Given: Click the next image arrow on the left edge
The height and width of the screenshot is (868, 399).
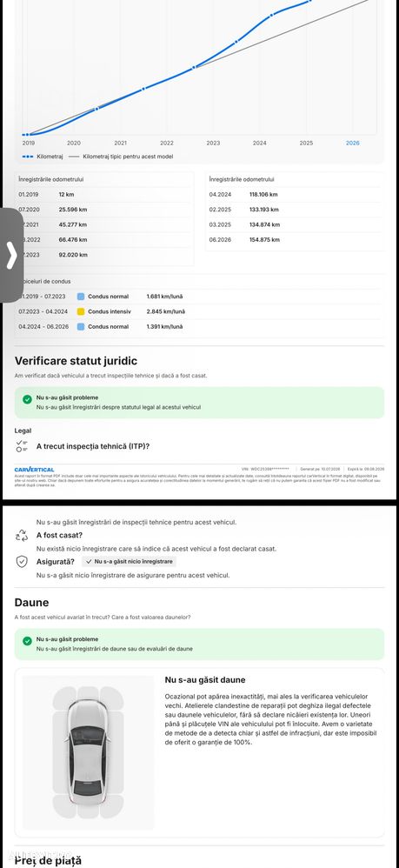Looking at the screenshot, I should pos(11,257).
